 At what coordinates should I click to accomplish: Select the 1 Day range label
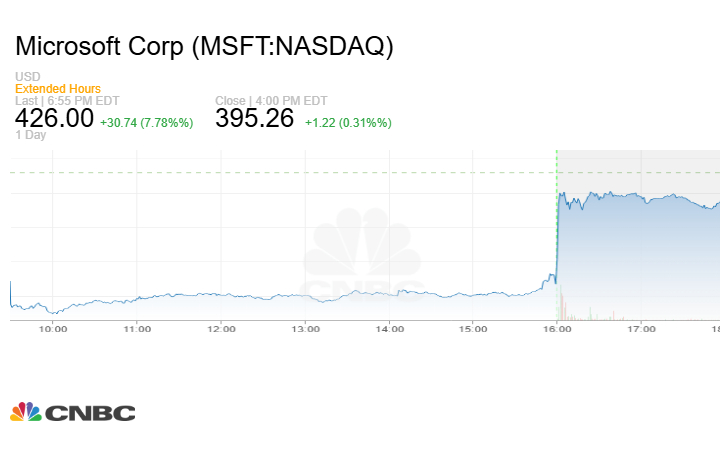pyautogui.click(x=30, y=135)
